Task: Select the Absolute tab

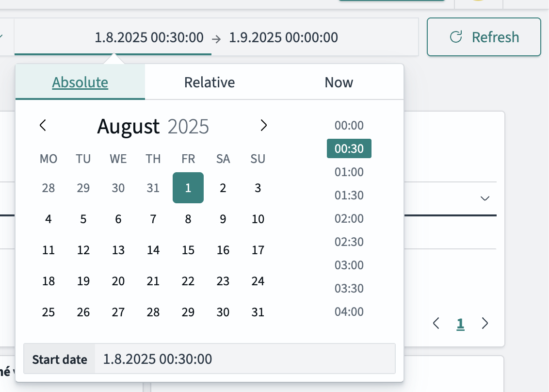Action: (x=80, y=82)
